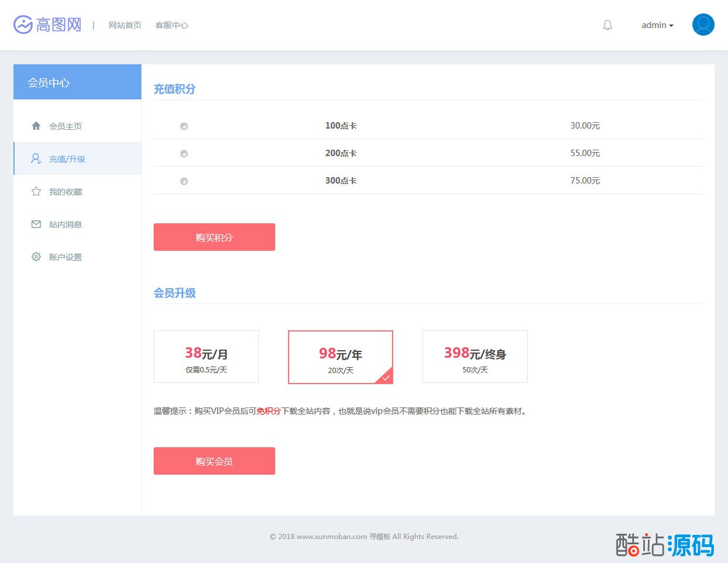Screen dimensions: 728x563
Task: Click the home icon beside 会员主页
Action: click(x=36, y=126)
